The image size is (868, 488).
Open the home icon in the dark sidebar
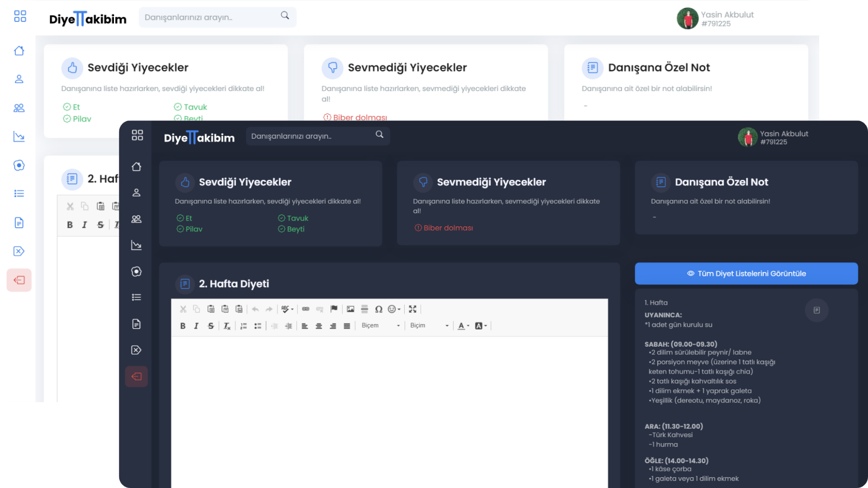click(x=136, y=167)
